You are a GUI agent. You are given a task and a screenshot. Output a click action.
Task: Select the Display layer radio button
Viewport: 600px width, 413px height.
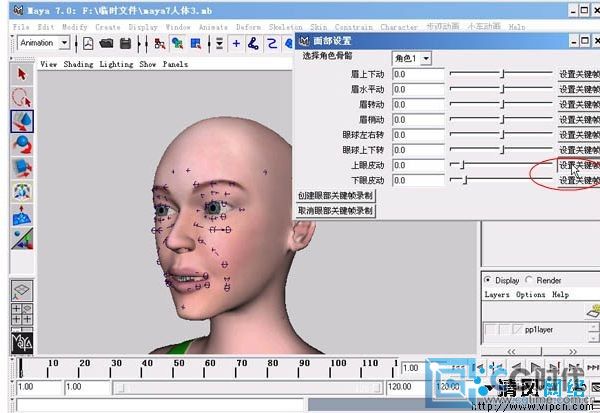pyautogui.click(x=488, y=280)
